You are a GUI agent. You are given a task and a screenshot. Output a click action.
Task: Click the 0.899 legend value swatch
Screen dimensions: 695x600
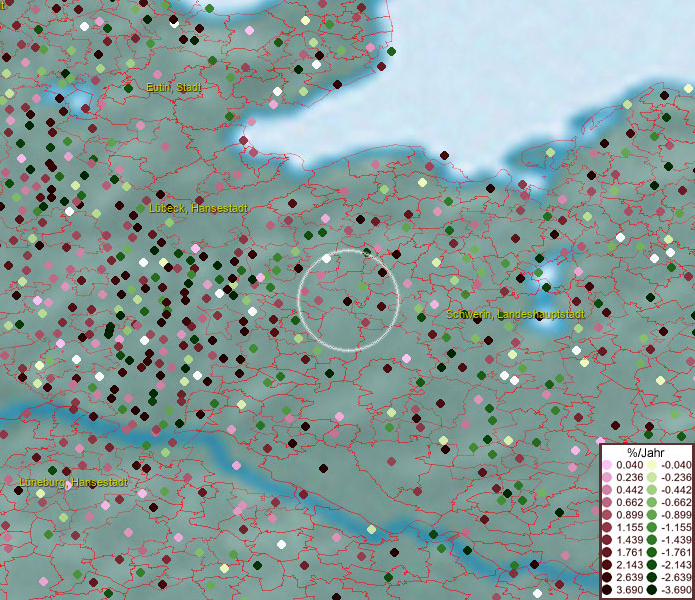tap(607, 515)
